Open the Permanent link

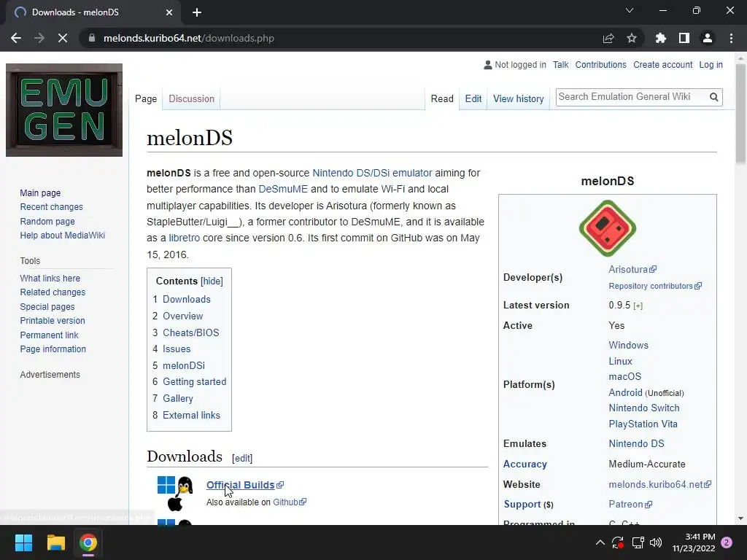49,335
